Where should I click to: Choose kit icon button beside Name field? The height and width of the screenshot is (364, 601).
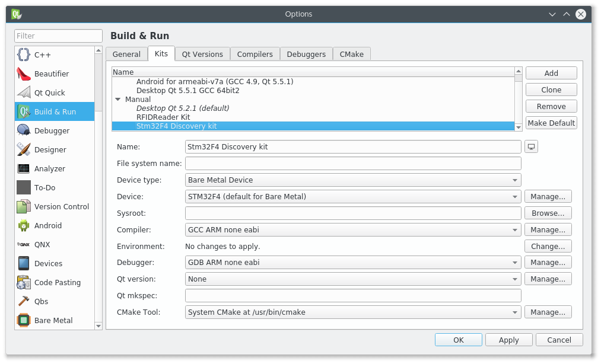click(x=531, y=147)
